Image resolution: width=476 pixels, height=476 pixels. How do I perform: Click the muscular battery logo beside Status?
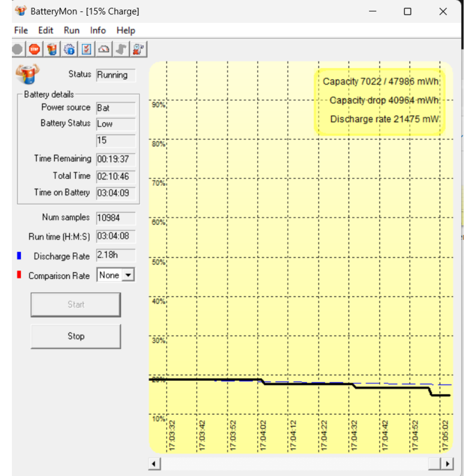[x=28, y=74]
